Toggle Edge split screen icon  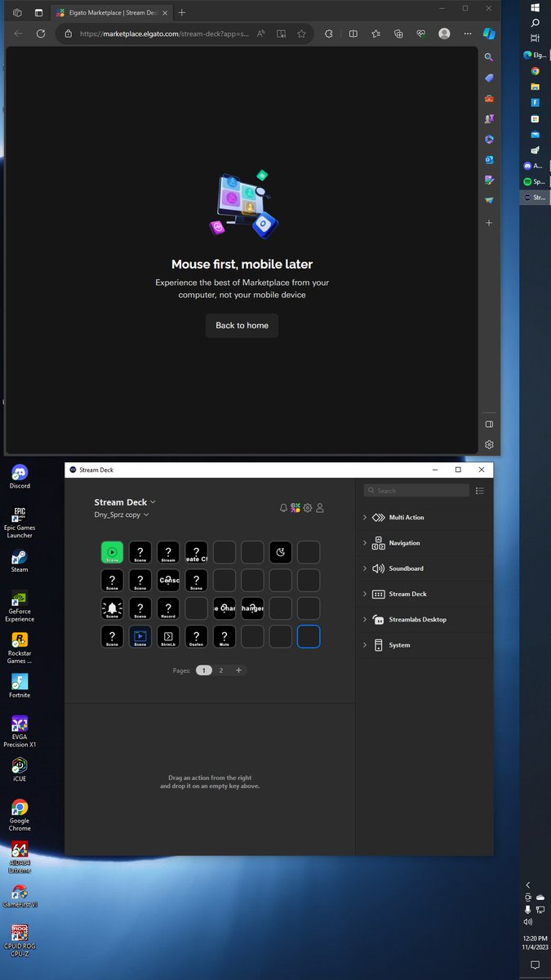[x=353, y=33]
